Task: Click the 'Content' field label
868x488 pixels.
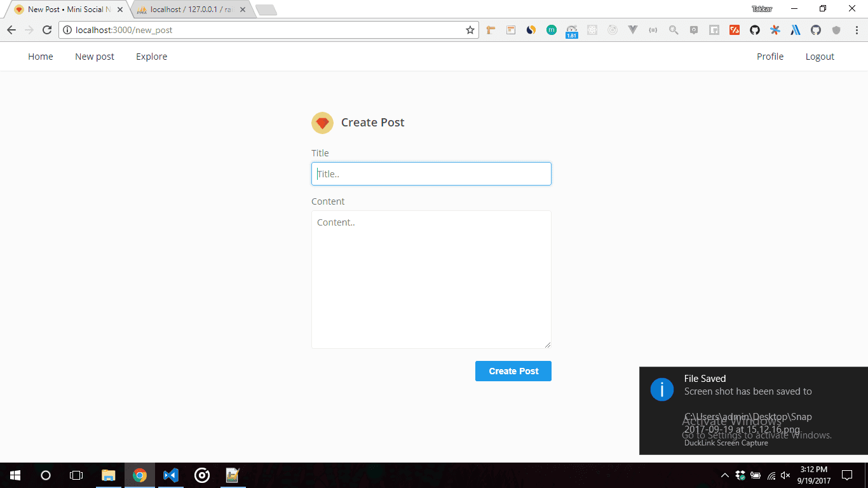Action: (x=328, y=201)
